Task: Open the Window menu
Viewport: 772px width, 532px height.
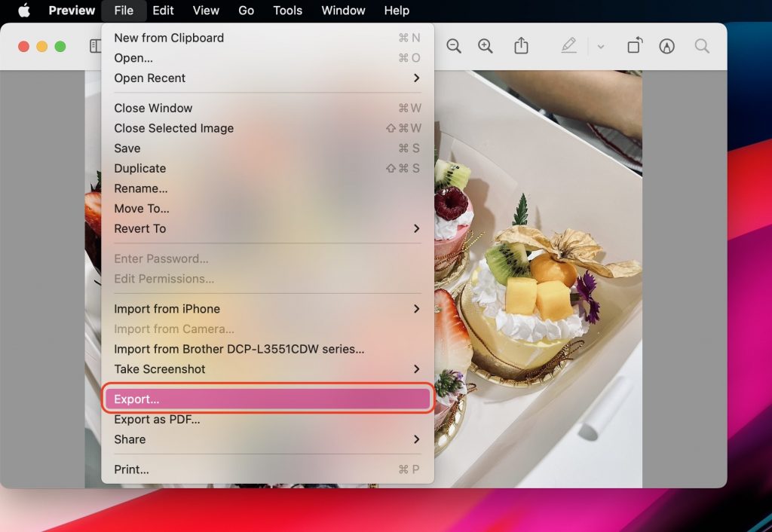Action: pos(343,11)
